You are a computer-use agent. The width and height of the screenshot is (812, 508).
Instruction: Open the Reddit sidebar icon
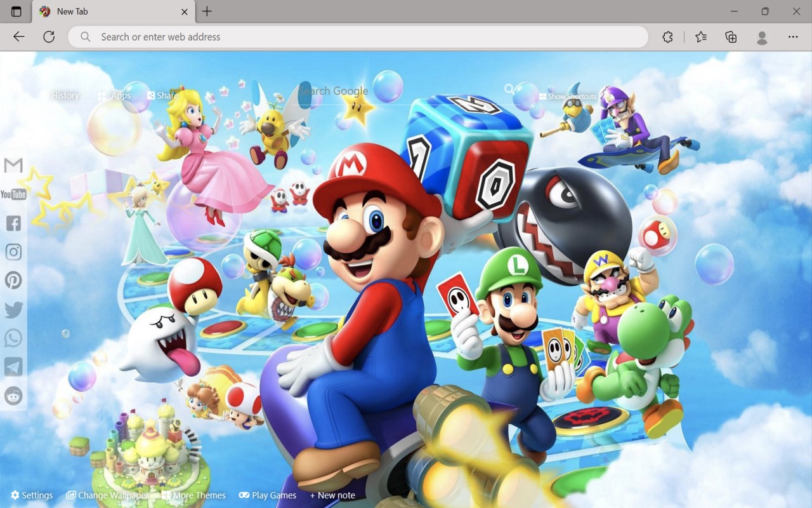pyautogui.click(x=13, y=396)
